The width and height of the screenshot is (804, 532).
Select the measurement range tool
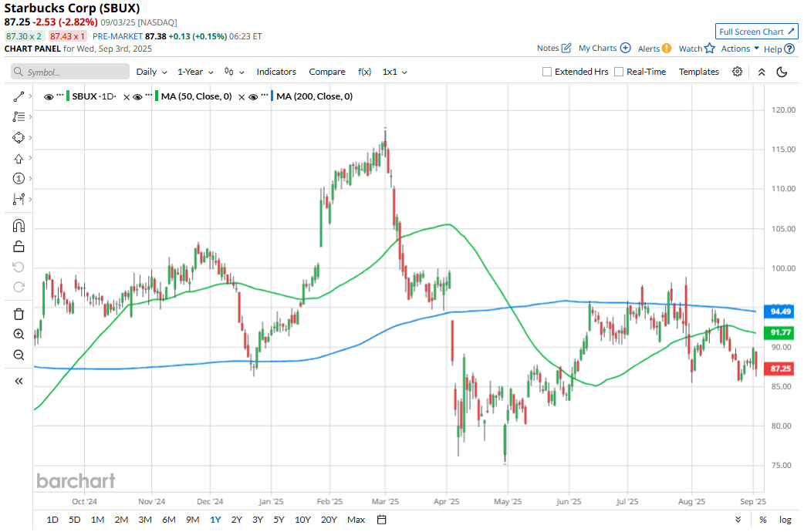click(19, 199)
